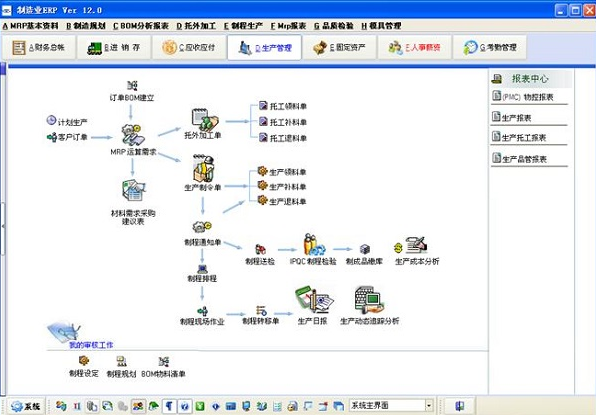Click the 报表中心 panel header
The width and height of the screenshot is (596, 415).
click(x=531, y=79)
